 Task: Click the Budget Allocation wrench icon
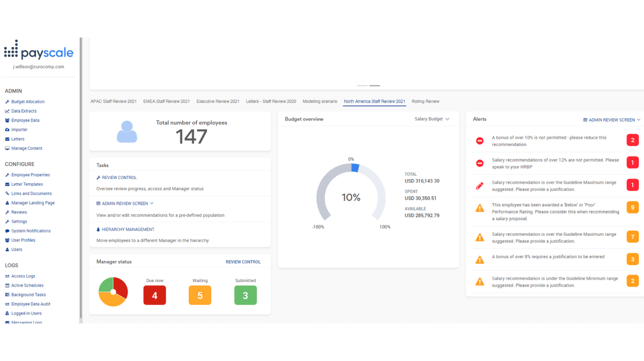click(7, 102)
